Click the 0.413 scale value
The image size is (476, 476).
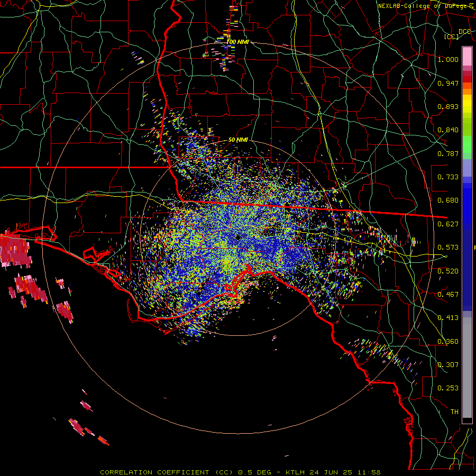pyautogui.click(x=448, y=318)
